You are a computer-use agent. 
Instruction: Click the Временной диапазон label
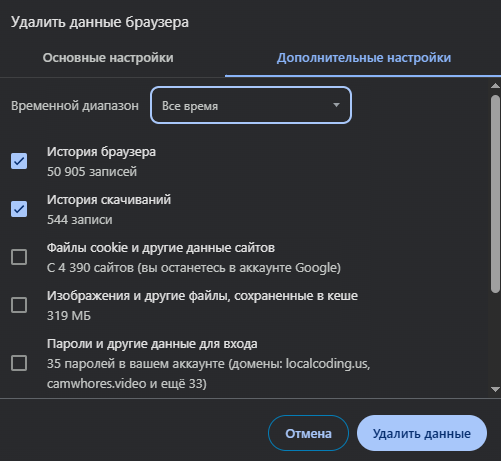[x=75, y=106]
